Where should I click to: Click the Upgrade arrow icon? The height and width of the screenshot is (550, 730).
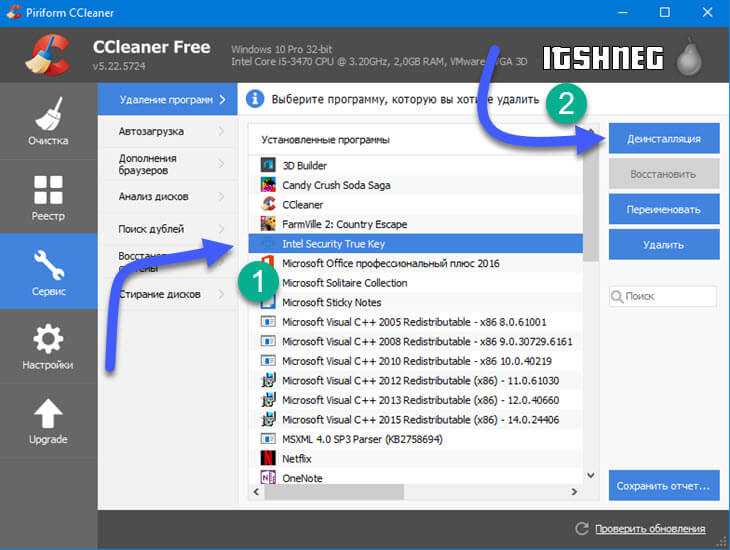pyautogui.click(x=48, y=413)
